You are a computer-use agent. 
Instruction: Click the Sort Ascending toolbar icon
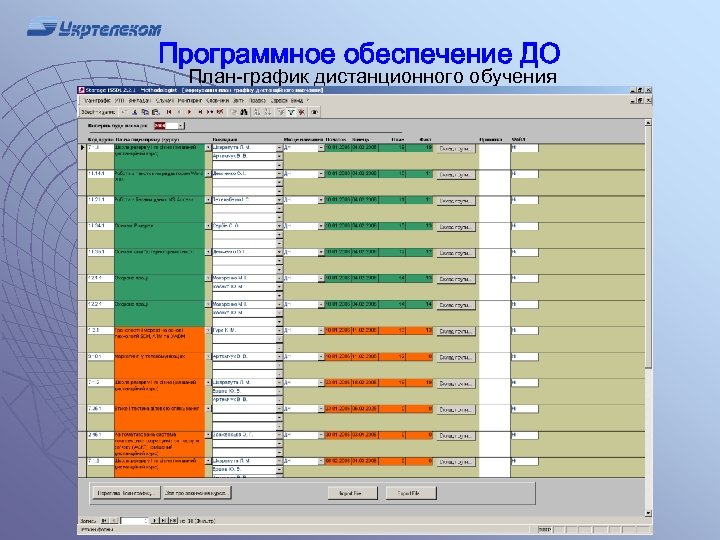(257, 112)
